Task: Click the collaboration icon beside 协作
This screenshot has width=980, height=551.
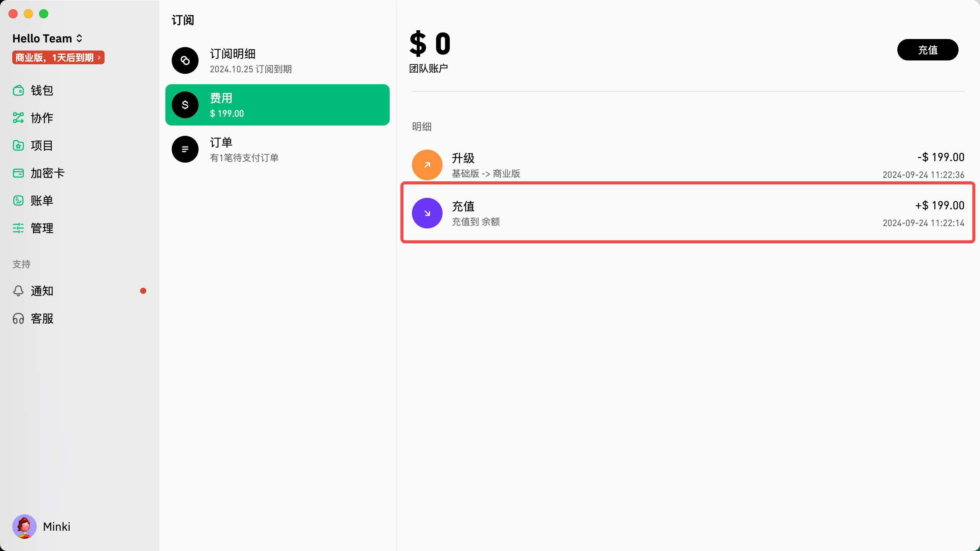Action: 18,118
